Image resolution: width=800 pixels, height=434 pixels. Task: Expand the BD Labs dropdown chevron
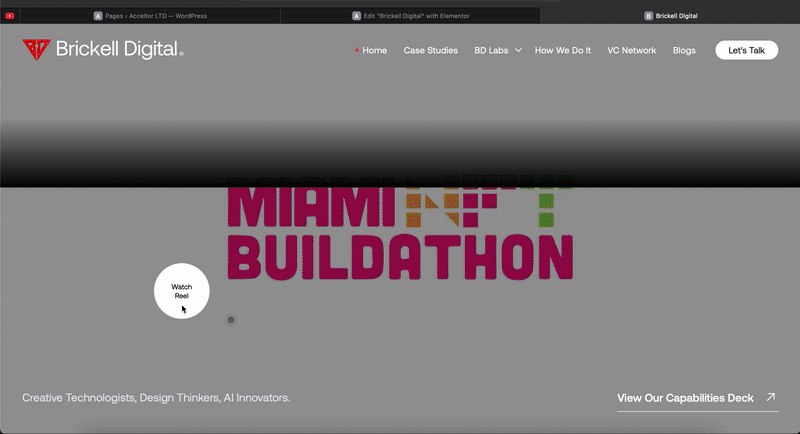[518, 50]
